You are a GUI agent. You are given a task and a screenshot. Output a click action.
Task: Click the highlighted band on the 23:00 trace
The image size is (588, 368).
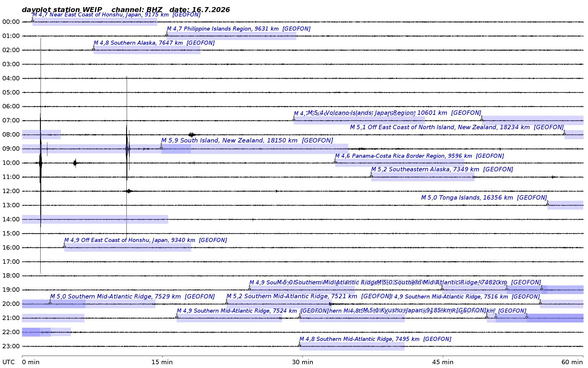(x=352, y=346)
